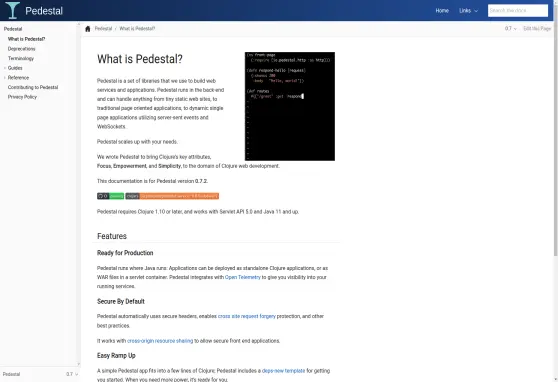Click What is Pedestal? in breadcrumb

137,28
